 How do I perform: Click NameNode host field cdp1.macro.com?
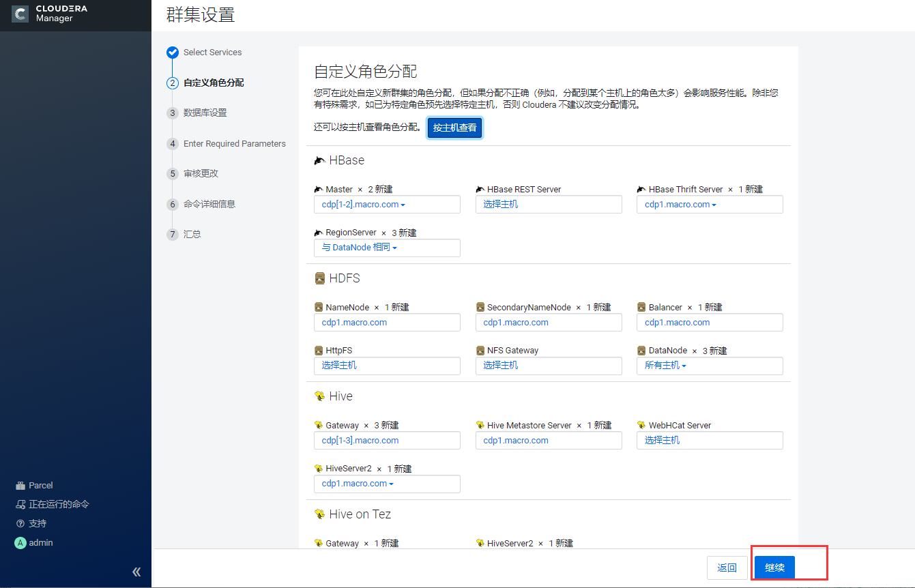(387, 323)
